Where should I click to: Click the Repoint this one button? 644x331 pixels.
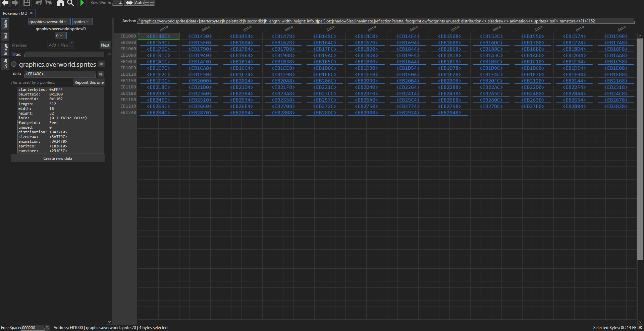[x=89, y=82]
